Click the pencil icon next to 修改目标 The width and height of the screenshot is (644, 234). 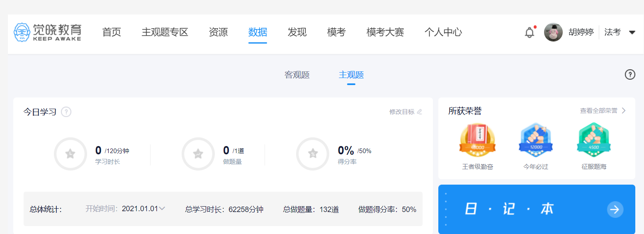419,112
